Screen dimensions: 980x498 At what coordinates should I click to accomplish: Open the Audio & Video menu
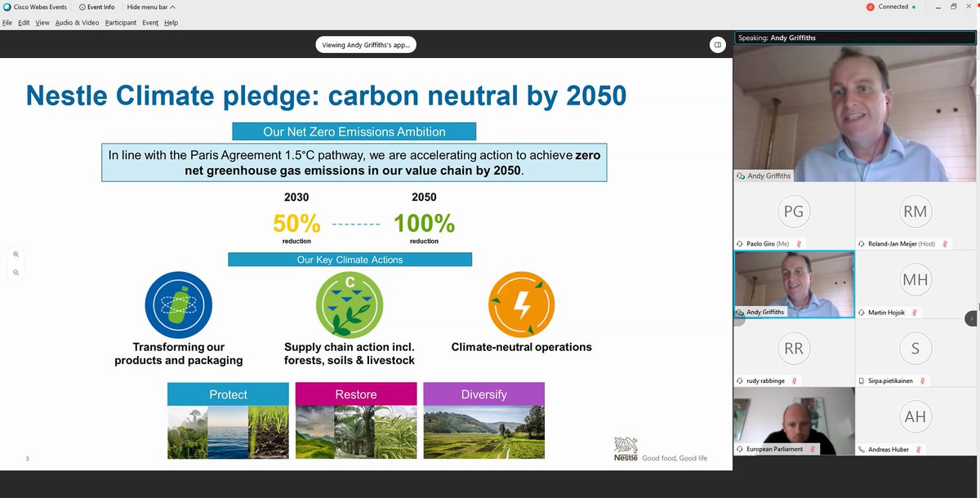[x=77, y=22]
